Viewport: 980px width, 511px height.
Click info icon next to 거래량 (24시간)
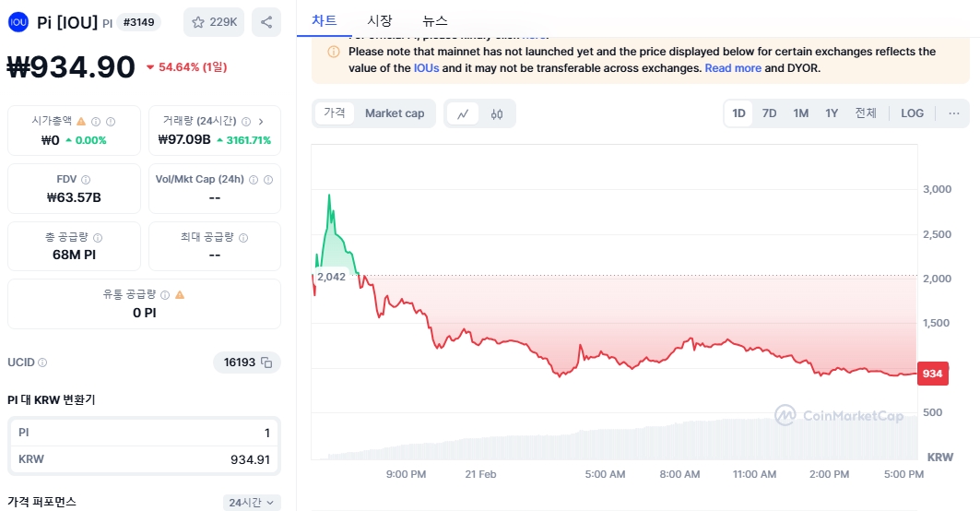(246, 122)
